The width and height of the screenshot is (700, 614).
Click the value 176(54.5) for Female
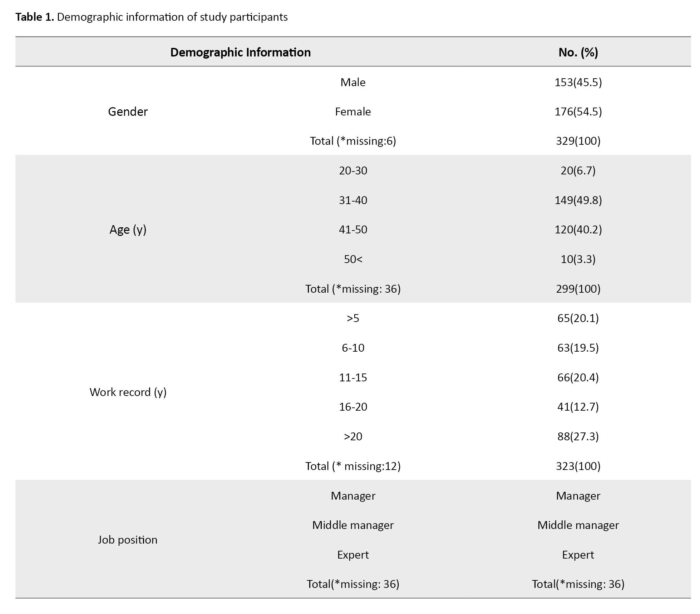tap(578, 112)
